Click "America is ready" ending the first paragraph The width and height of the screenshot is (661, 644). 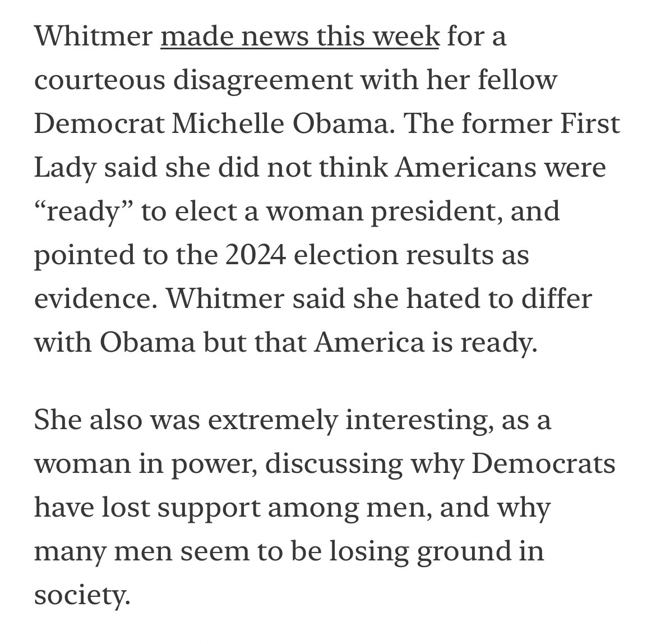pos(424,342)
